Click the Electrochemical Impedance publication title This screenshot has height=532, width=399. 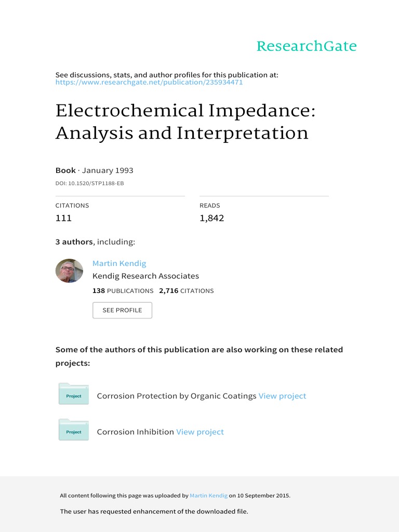(182, 122)
